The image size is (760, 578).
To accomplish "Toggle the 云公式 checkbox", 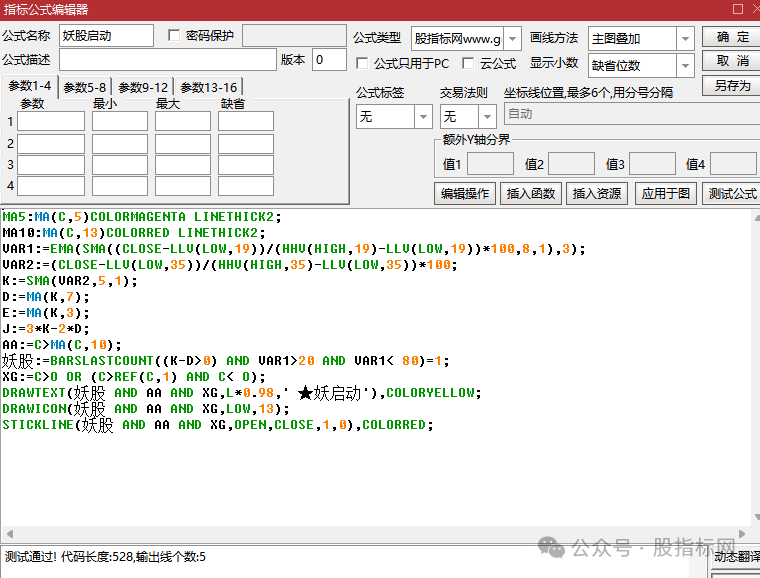I will (468, 63).
